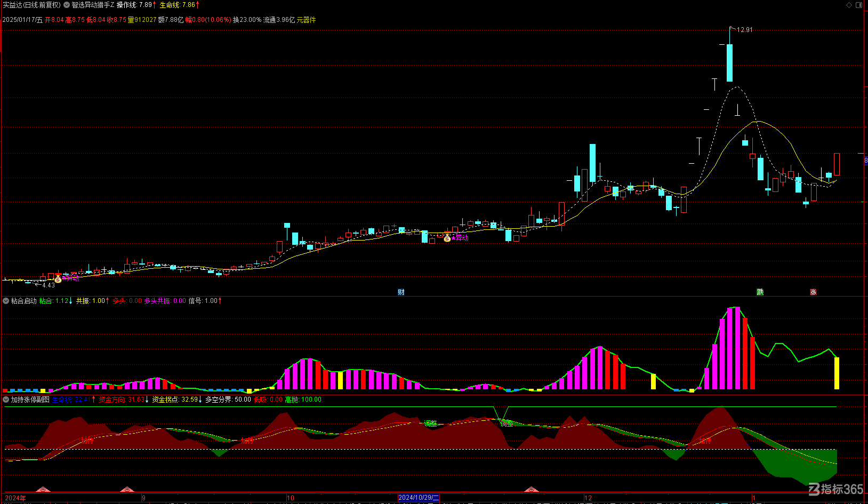
Task: Click the diamond icon at top right
Action: tap(849, 5)
